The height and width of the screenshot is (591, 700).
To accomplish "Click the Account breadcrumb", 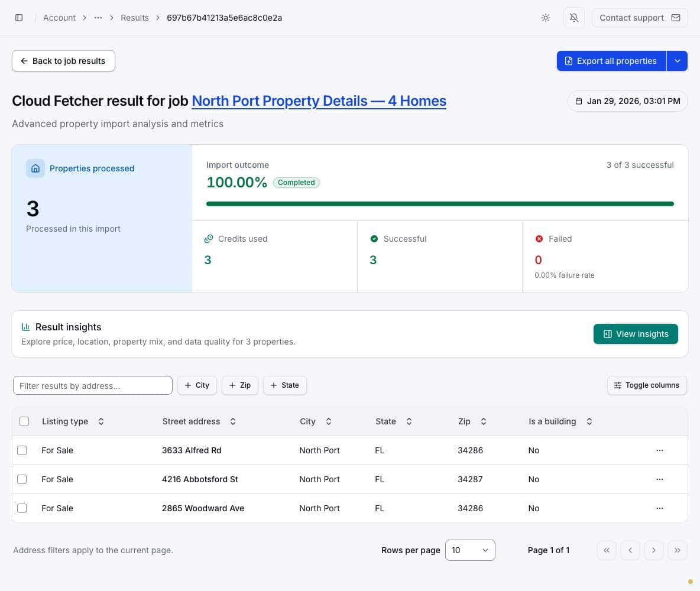I will tap(59, 18).
